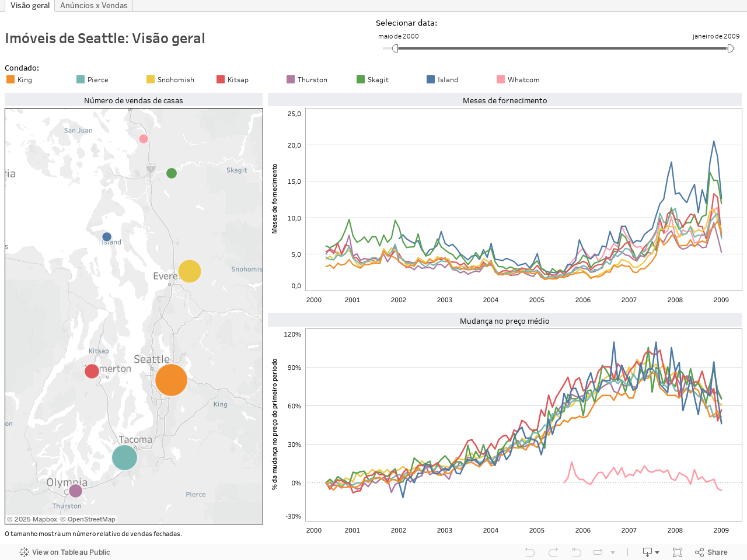This screenshot has width=747, height=560.
Task: Click the janeiro de 2009 slider label
Action: pyautogui.click(x=716, y=36)
